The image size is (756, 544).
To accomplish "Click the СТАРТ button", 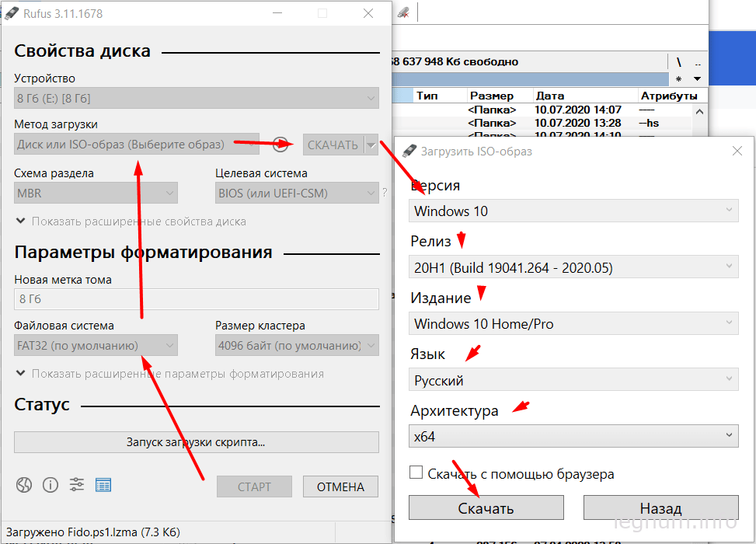I will pos(254,486).
